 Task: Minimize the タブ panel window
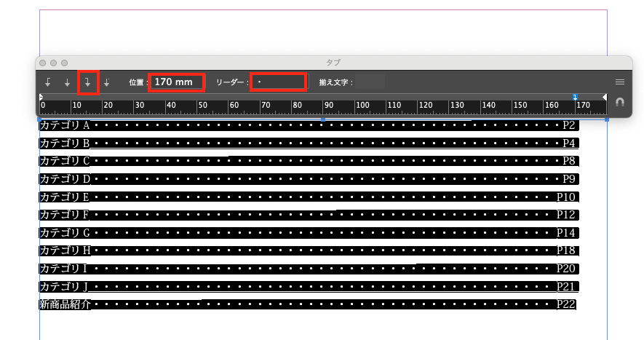[54, 63]
